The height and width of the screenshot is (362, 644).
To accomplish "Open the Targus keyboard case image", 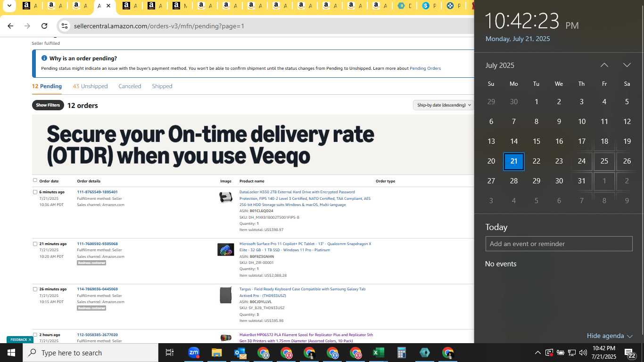I will [226, 295].
